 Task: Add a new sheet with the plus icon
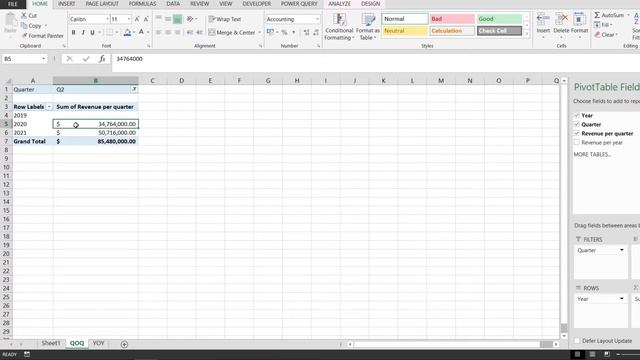point(124,344)
